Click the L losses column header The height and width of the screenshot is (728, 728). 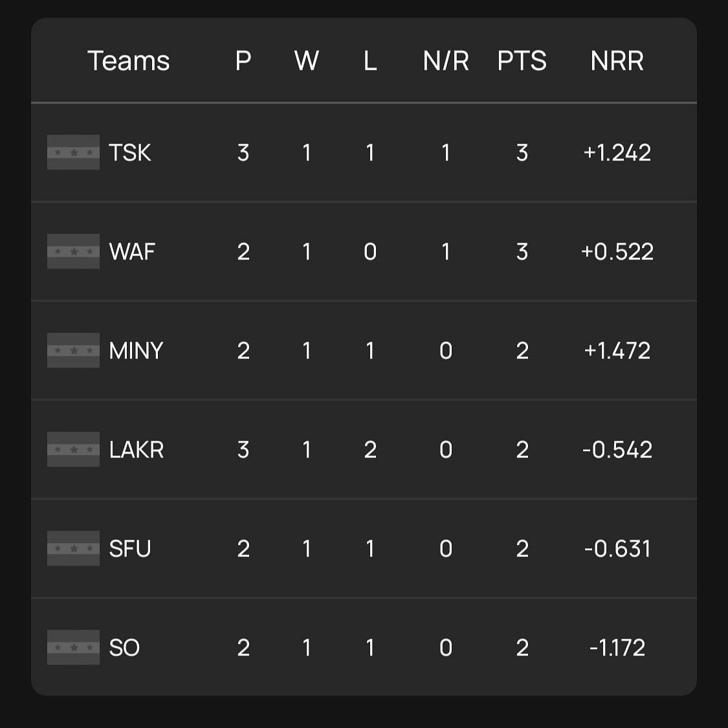(370, 61)
